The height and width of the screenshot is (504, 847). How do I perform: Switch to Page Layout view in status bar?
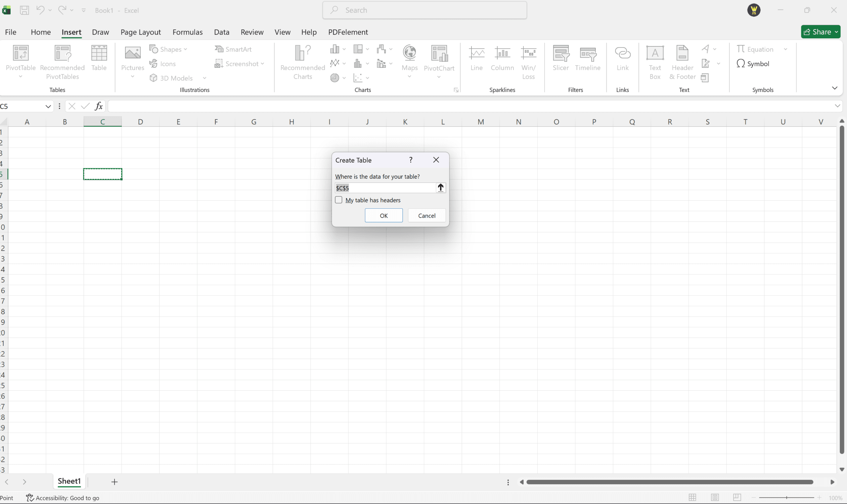(715, 497)
